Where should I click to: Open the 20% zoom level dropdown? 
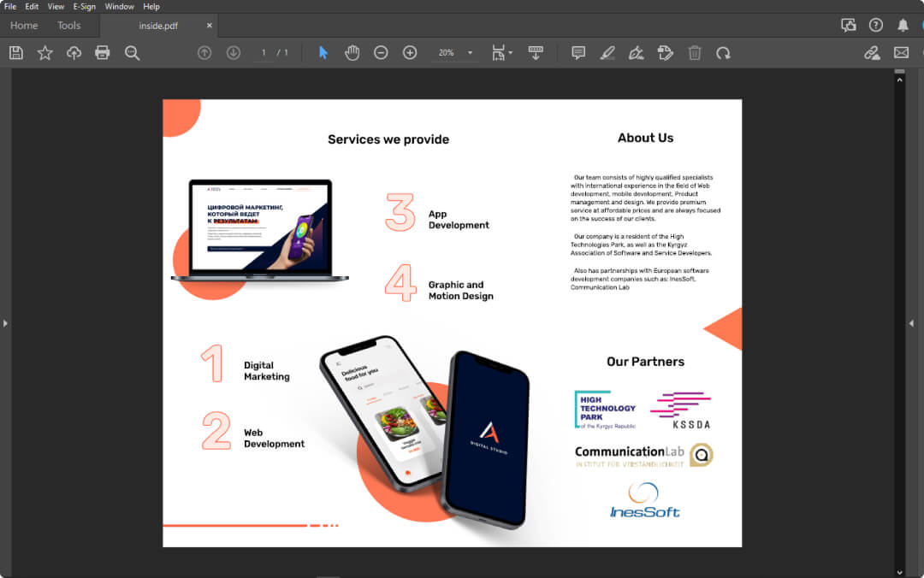pyautogui.click(x=470, y=53)
